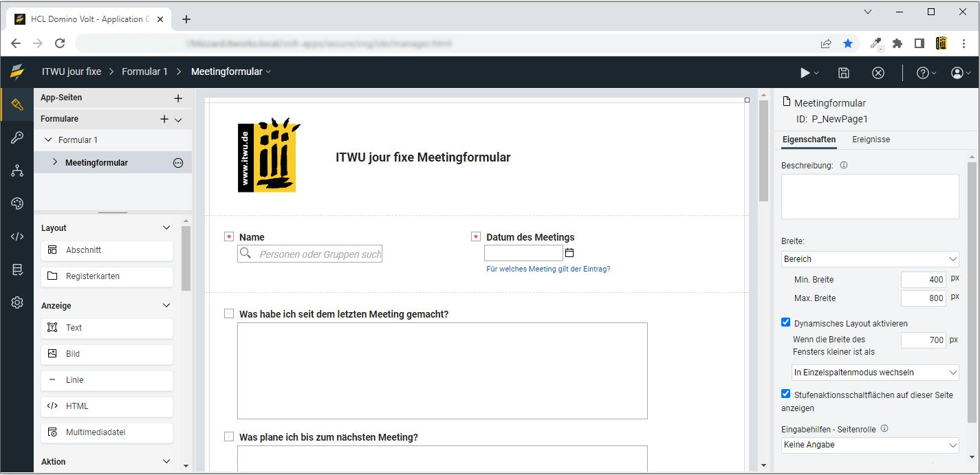Image resolution: width=980 pixels, height=475 pixels.
Task: Click the Beschreibung info icon
Action: point(844,165)
